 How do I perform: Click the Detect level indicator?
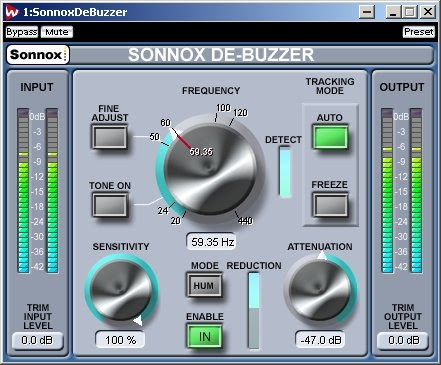point(284,172)
